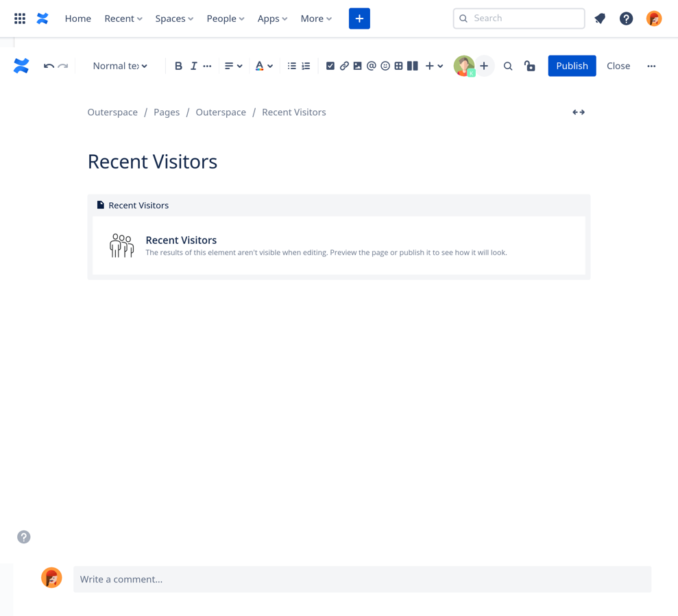678x616 pixels.
Task: Select the Recent Visitors macro header
Action: pos(339,206)
